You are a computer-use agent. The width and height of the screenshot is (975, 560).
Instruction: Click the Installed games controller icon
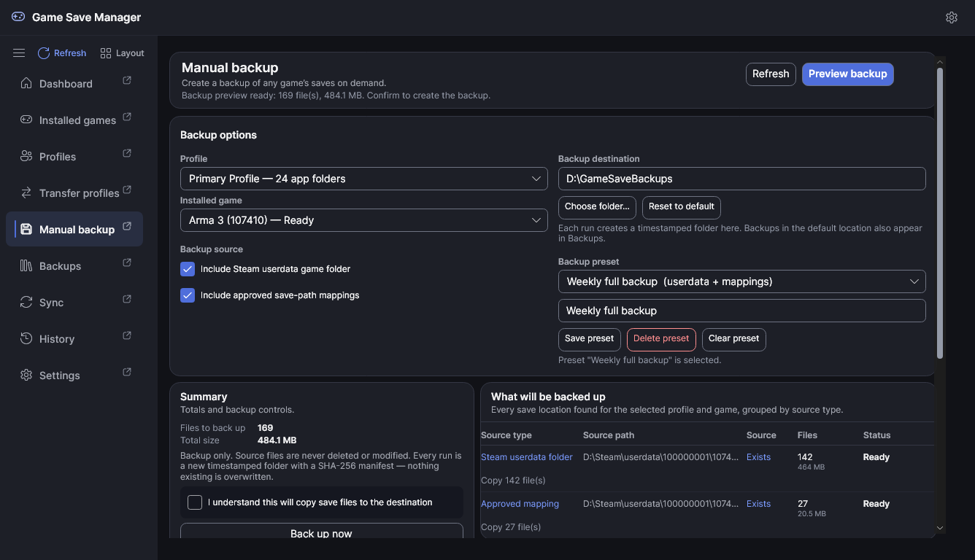tap(26, 120)
